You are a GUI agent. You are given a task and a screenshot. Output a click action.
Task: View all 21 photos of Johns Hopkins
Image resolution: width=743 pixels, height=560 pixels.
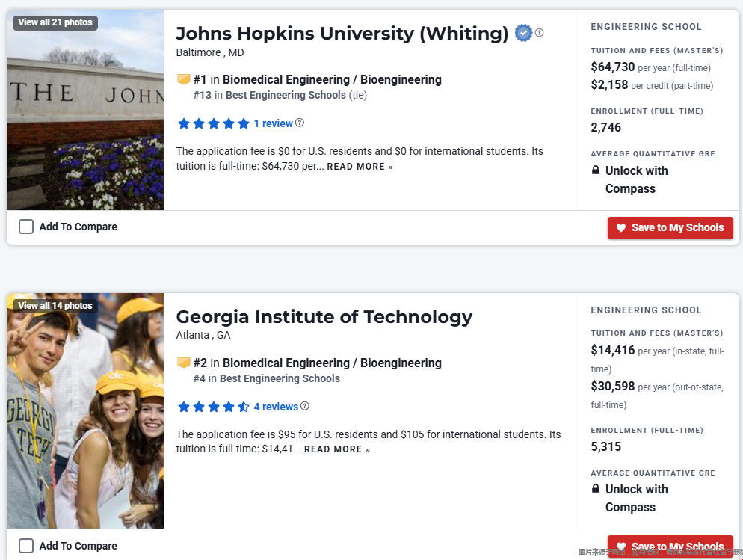(x=55, y=22)
